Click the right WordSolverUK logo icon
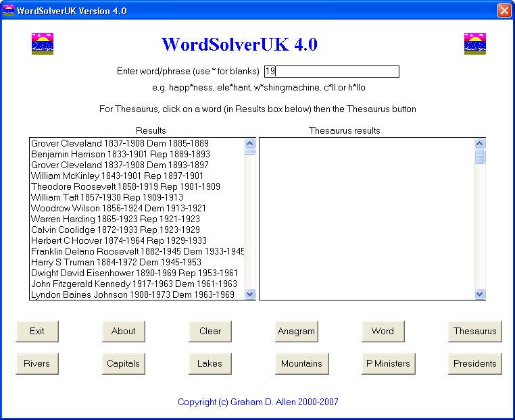The image size is (515, 420). pos(475,44)
